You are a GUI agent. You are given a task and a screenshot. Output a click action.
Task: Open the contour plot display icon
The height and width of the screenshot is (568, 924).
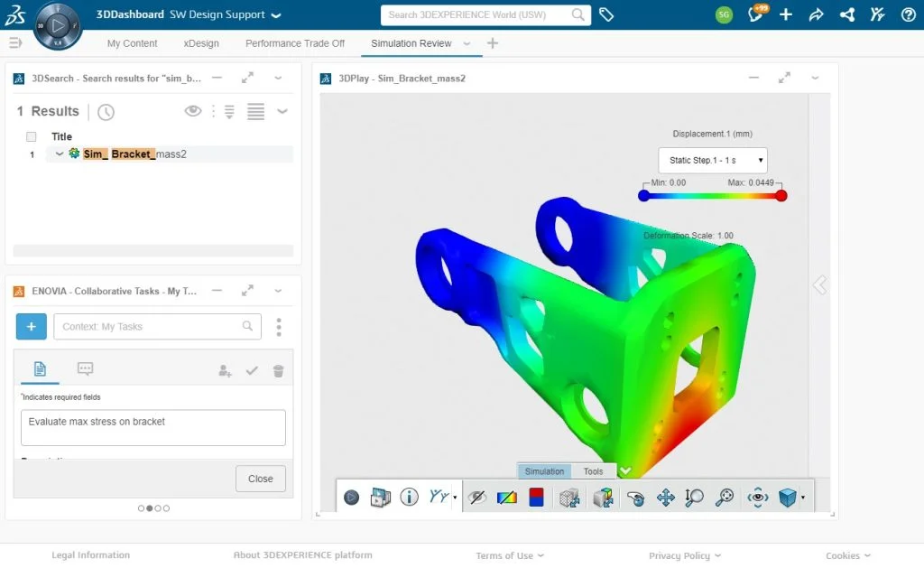pyautogui.click(x=507, y=498)
